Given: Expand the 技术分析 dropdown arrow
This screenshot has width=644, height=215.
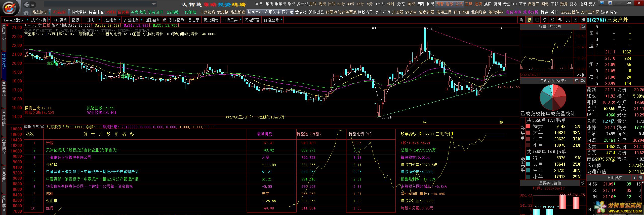Looking at the screenshot, I should tap(49, 20).
